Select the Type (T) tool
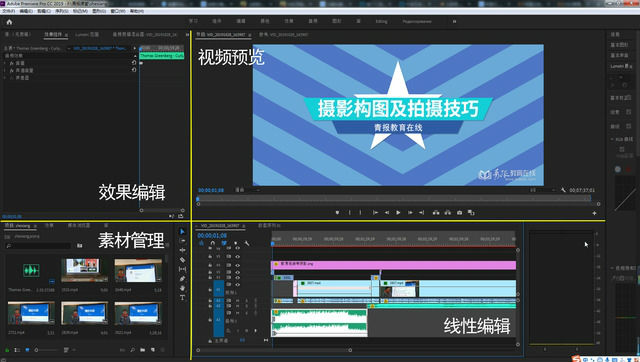640x362 pixels. point(182,298)
